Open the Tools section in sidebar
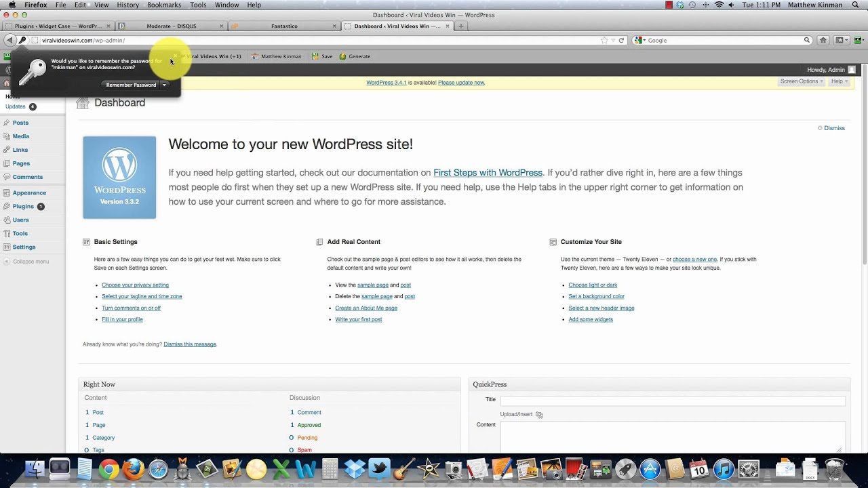 [20, 233]
